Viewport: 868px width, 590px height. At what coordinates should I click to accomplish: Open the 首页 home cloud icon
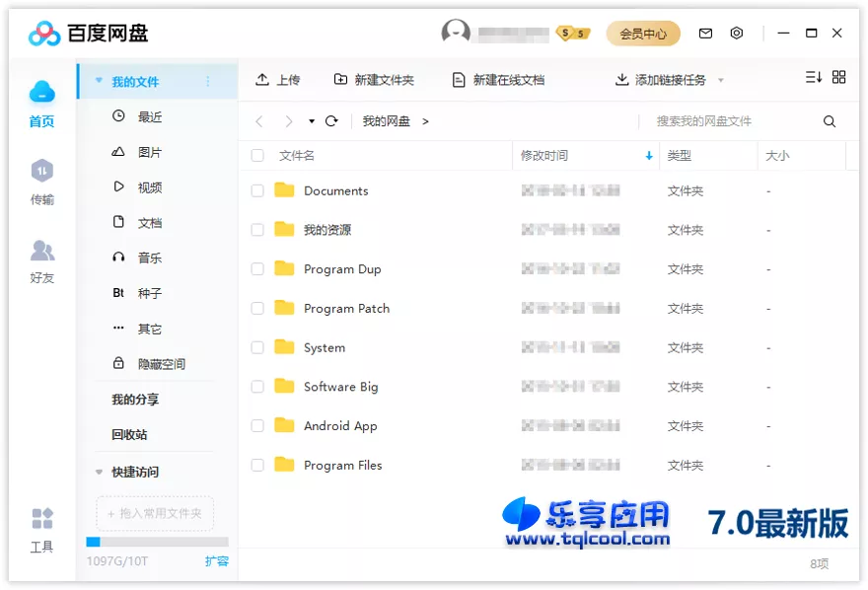click(42, 92)
